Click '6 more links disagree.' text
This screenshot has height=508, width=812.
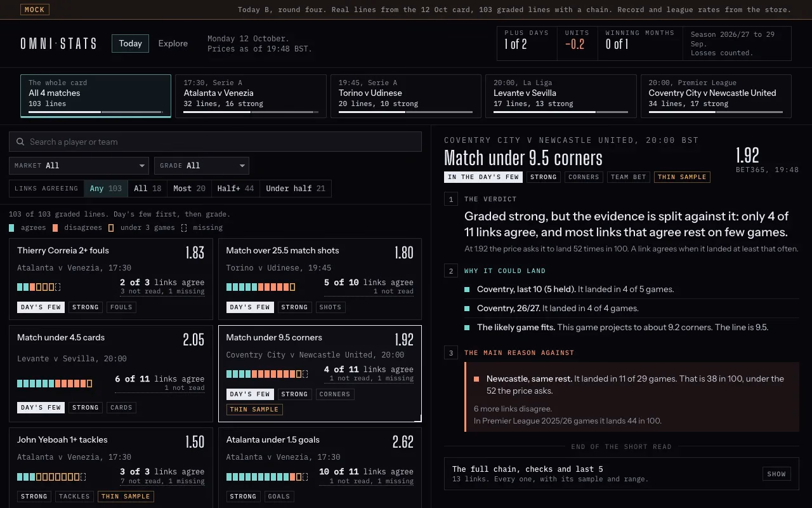[x=513, y=409]
